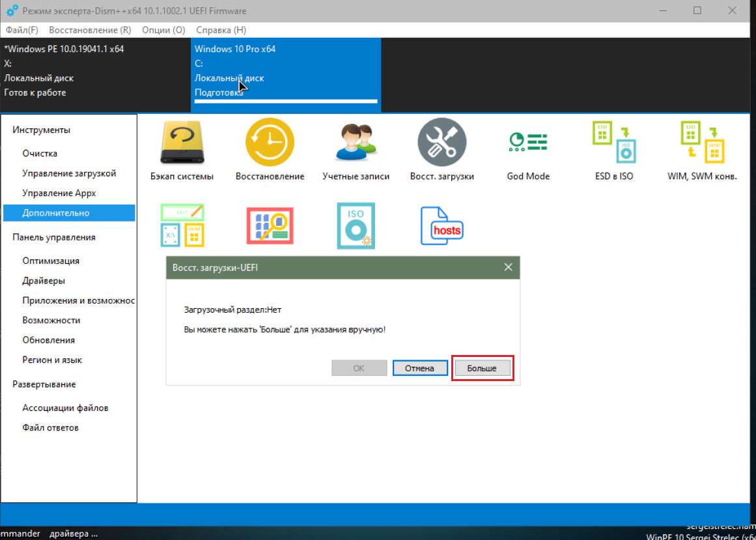Open the Справка (H) menu

pyautogui.click(x=221, y=30)
